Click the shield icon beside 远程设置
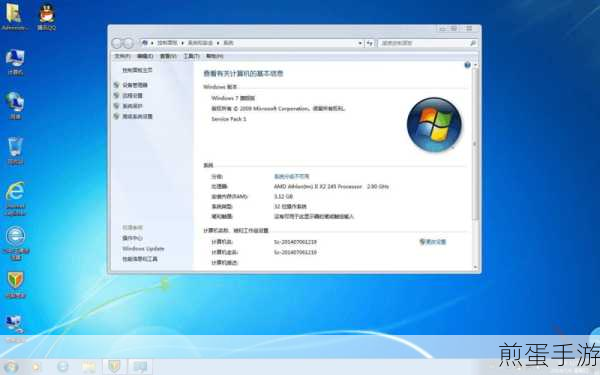 pyautogui.click(x=116, y=95)
